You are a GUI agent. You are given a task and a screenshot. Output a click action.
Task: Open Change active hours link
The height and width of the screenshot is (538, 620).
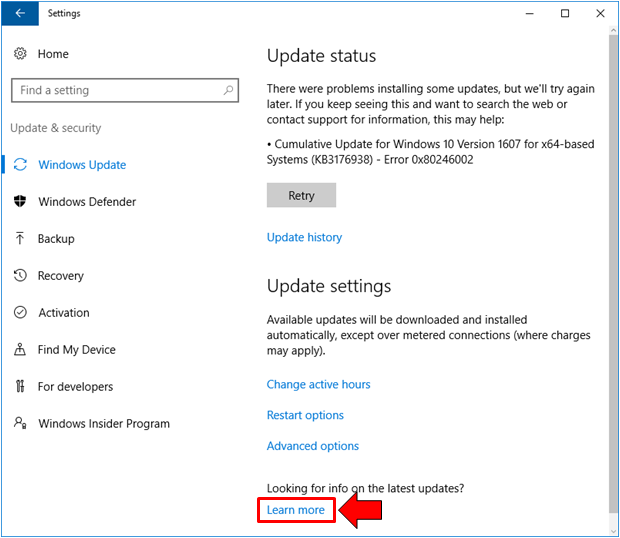click(x=319, y=384)
